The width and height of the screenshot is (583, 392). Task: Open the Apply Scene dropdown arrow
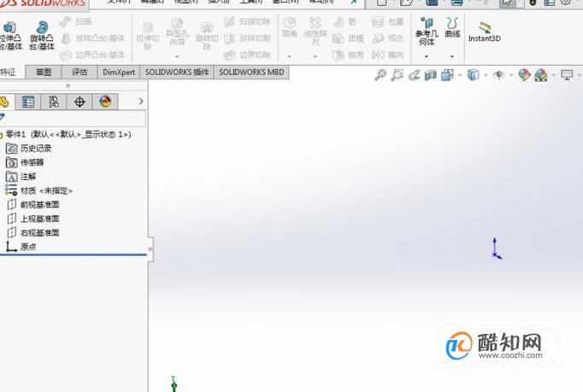[x=554, y=75]
